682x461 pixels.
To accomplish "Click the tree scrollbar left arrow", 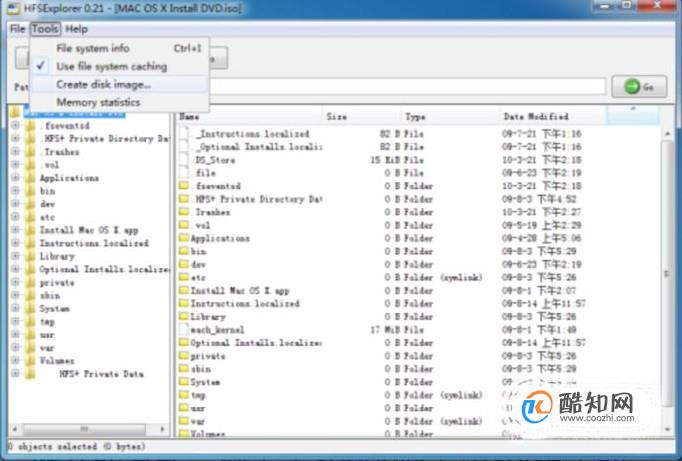I will tap(14, 429).
